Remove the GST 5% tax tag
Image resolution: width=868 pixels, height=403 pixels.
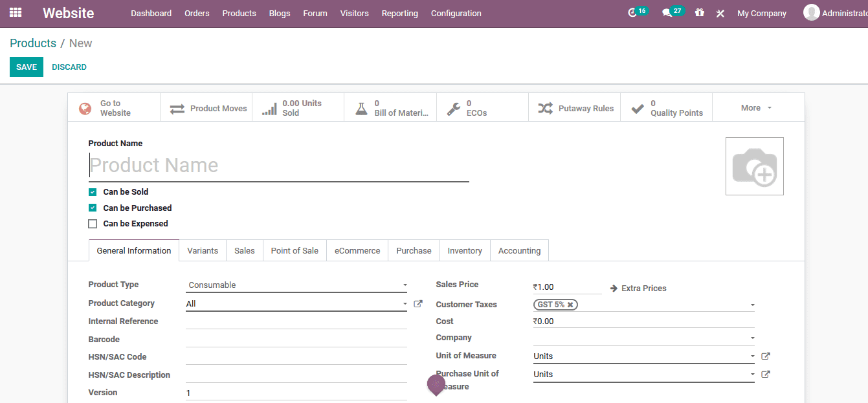[x=571, y=304]
